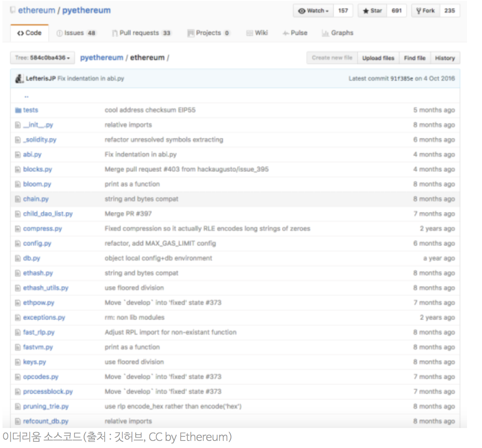View directory History
Viewport: 482px width, 448px height.
pos(445,58)
